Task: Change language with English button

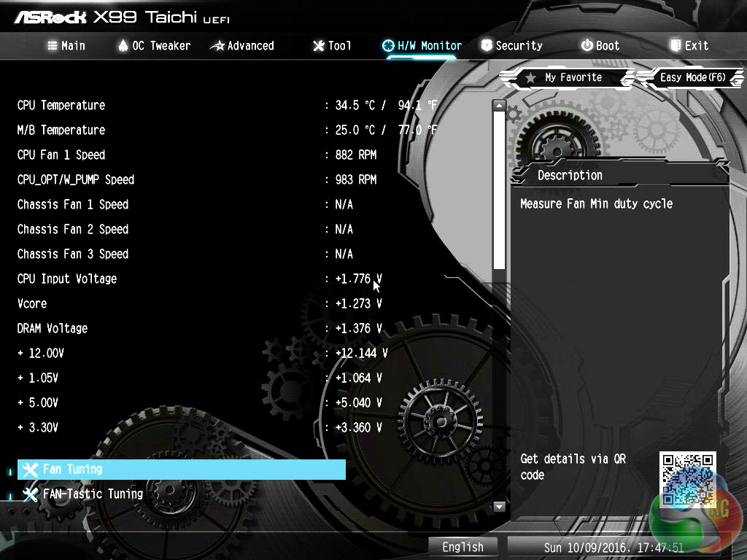Action: [463, 547]
